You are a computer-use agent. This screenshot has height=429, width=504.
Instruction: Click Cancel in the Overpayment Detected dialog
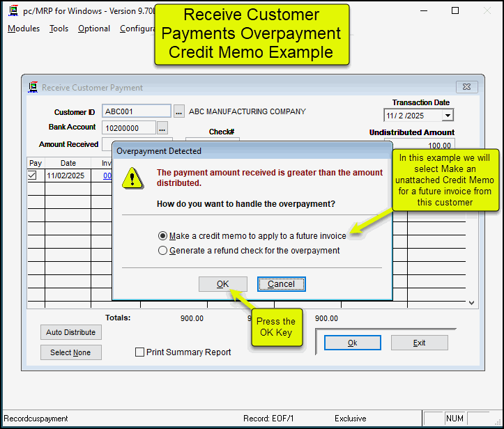281,284
